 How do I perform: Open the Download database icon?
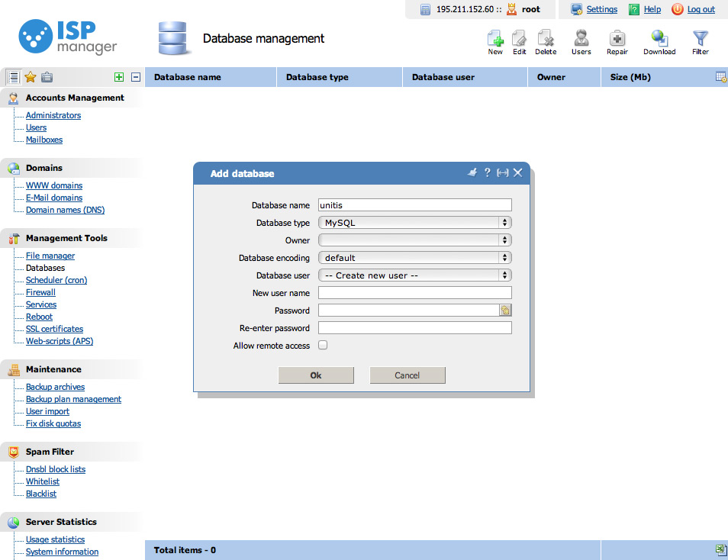[659, 39]
